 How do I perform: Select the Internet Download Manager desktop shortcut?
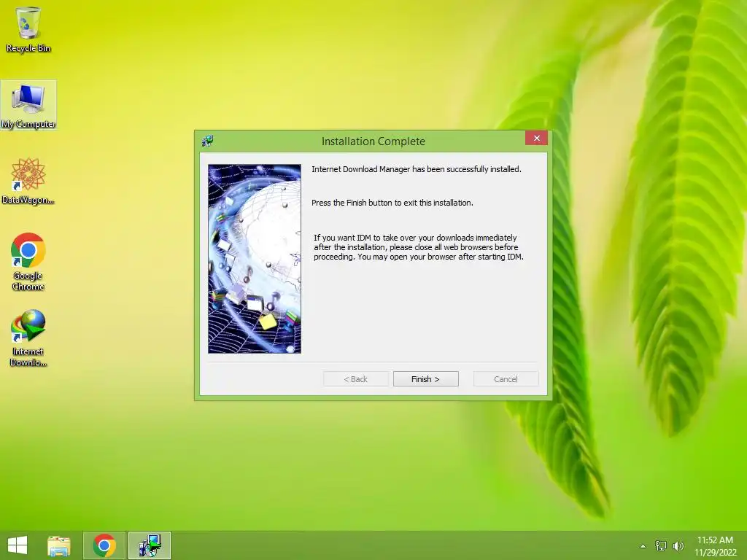click(28, 338)
